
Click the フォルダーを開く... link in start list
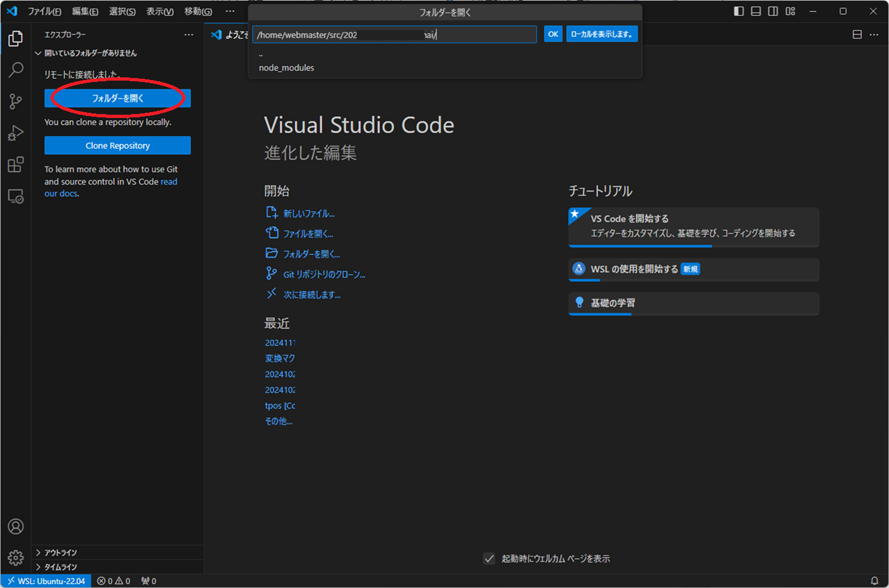(311, 254)
